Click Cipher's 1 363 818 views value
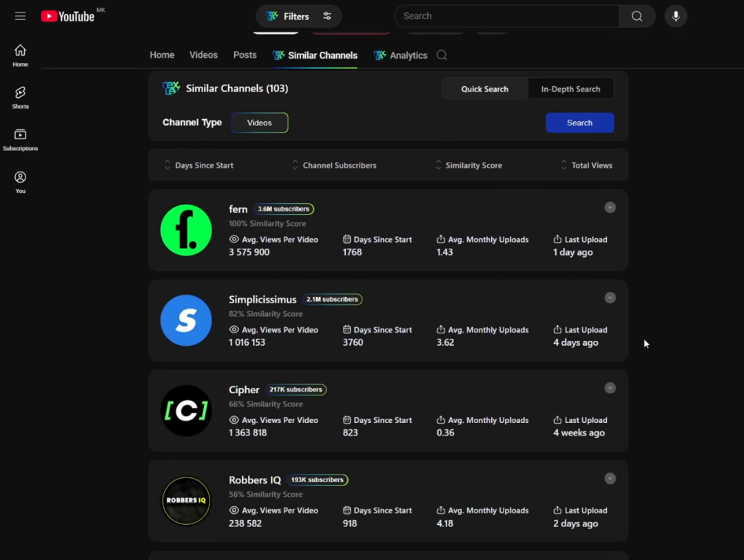The height and width of the screenshot is (560, 744). (x=248, y=433)
